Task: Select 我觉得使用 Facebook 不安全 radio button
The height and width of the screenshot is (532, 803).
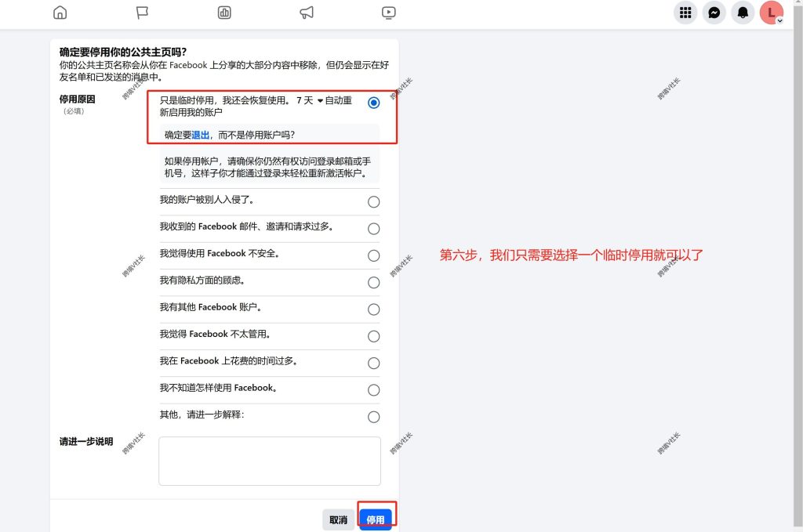Action: (374, 255)
